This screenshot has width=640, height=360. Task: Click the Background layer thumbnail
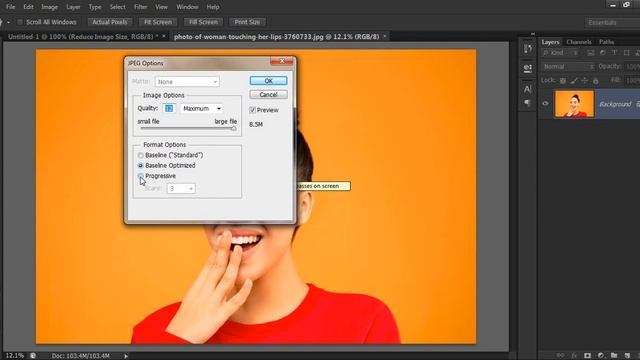click(574, 104)
